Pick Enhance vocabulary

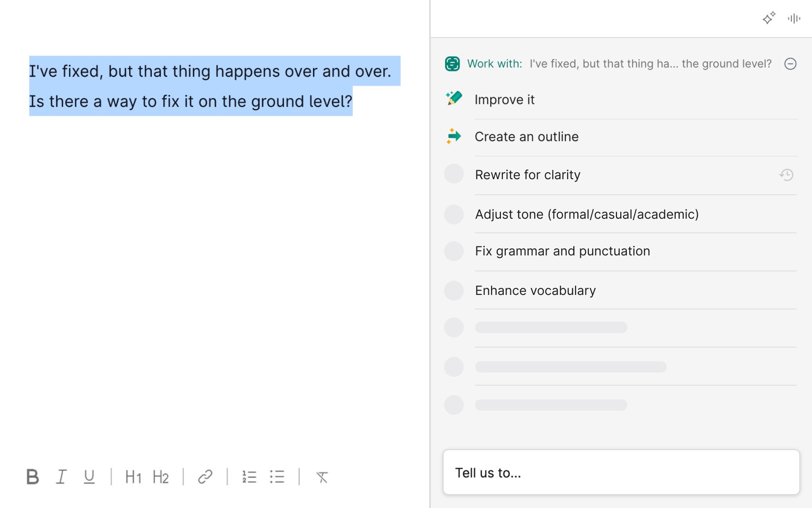pos(535,291)
